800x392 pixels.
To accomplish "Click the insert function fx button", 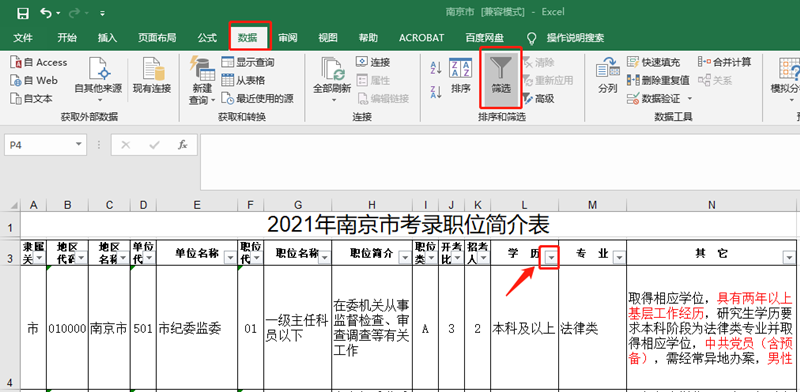I will pos(183,145).
